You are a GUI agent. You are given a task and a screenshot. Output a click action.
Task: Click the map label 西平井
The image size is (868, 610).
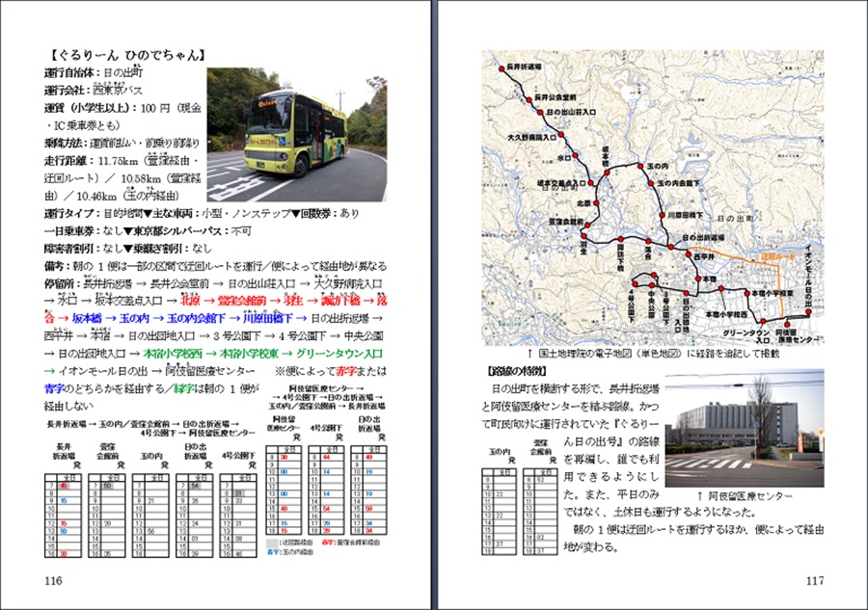[x=704, y=256]
